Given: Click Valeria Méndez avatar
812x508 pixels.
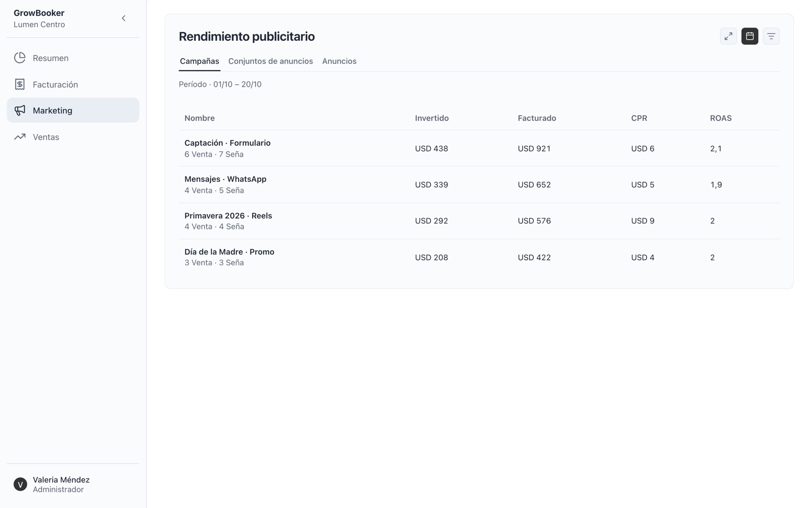Looking at the screenshot, I should click(20, 484).
